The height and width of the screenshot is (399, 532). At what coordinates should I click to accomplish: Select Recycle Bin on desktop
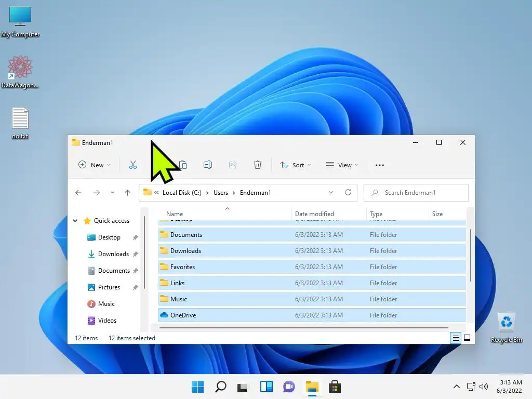506,328
